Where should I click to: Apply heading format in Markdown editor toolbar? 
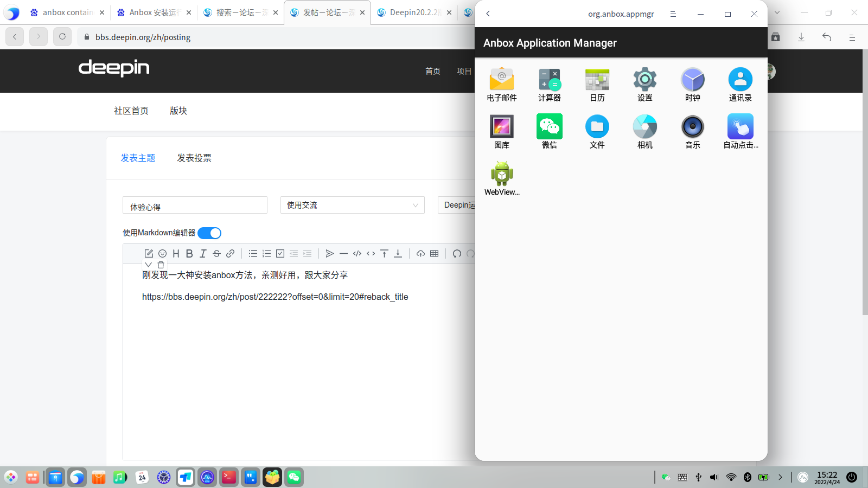point(176,253)
